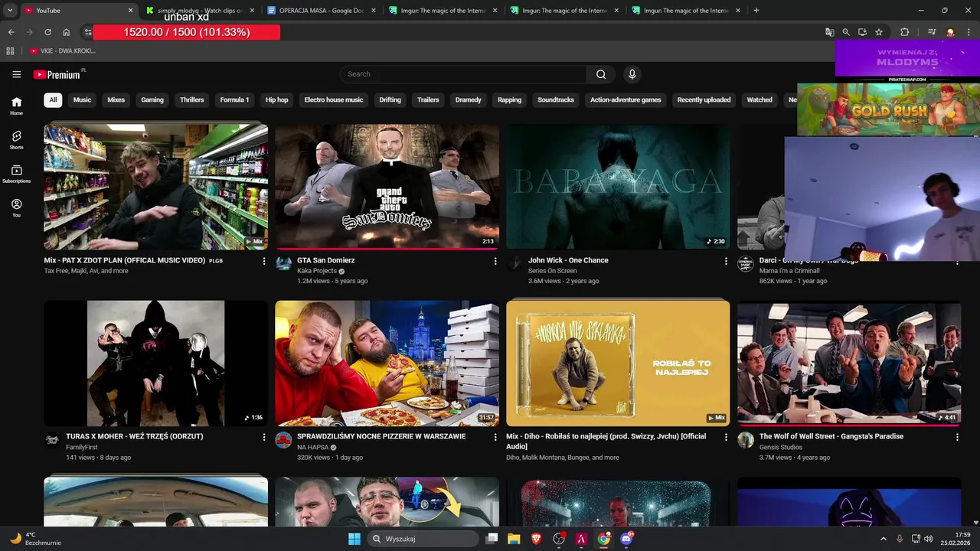The width and height of the screenshot is (980, 551).
Task: Open Shorts in the YouTube sidebar
Action: [x=16, y=140]
